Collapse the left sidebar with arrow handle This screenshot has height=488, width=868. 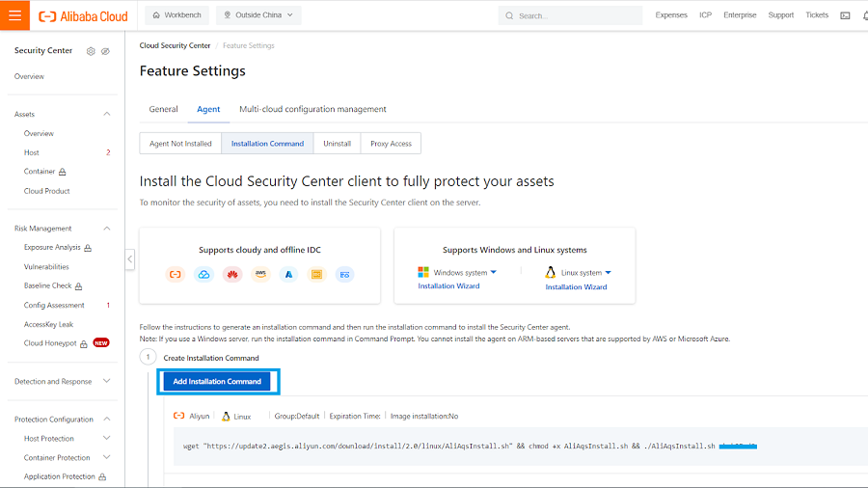(x=129, y=258)
